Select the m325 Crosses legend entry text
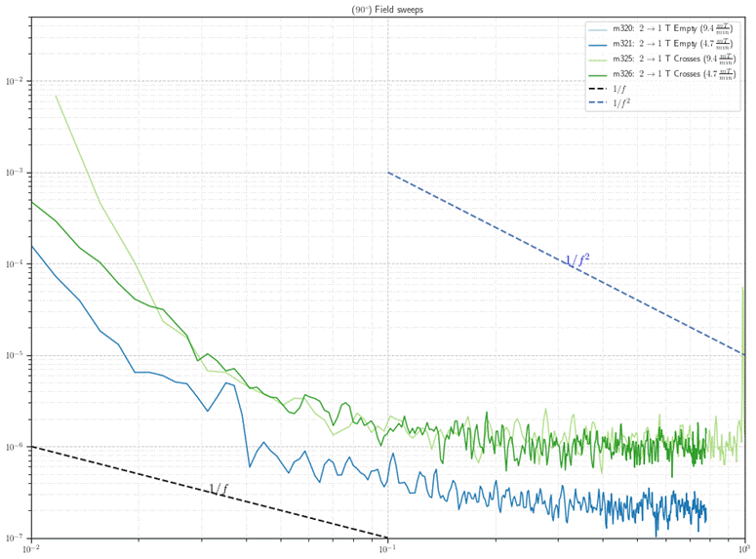Screen dimensions: 756x559 tap(675, 59)
